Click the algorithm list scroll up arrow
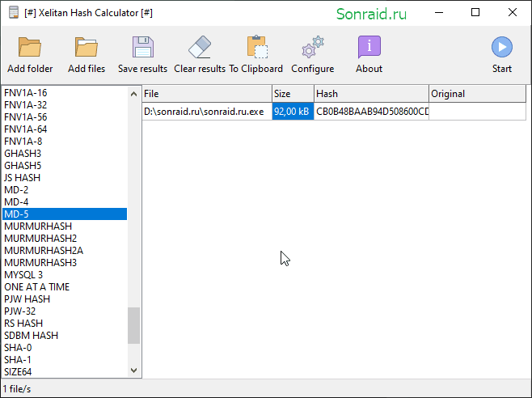Image resolution: width=532 pixels, height=398 pixels. [x=134, y=94]
